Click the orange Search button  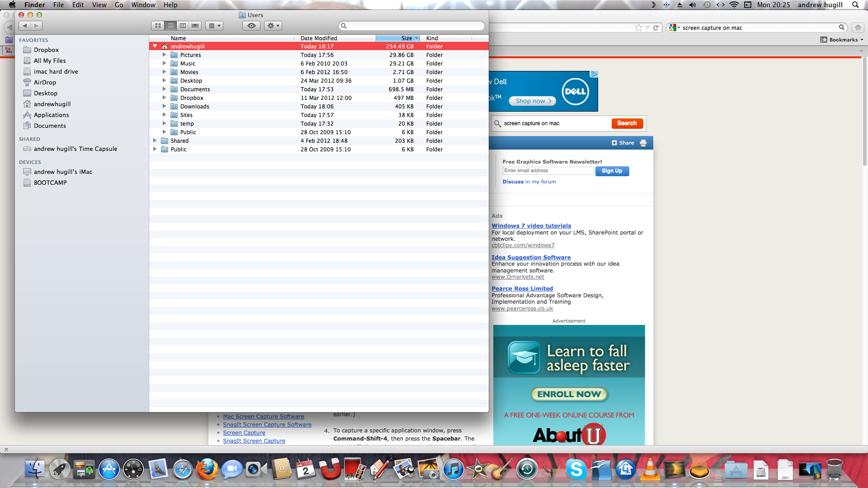627,123
